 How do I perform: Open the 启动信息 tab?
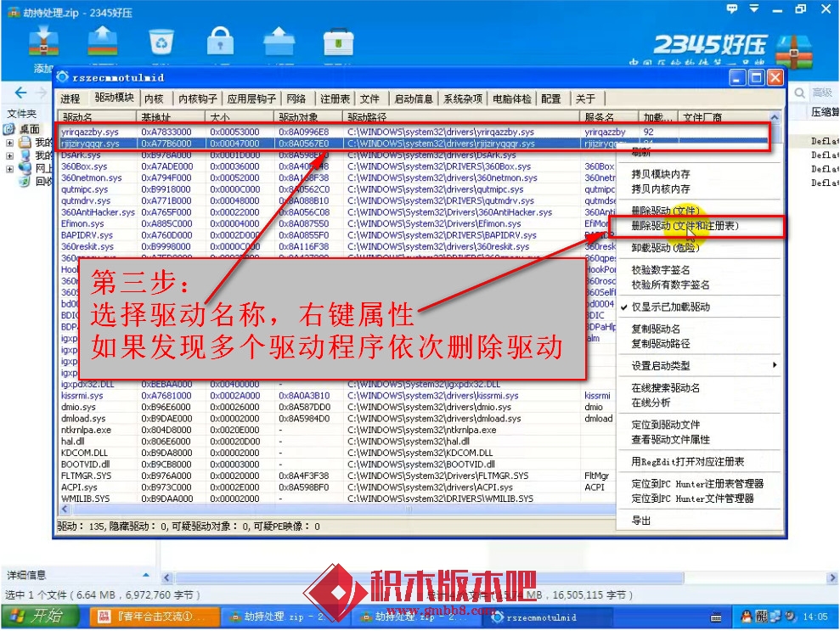[414, 99]
